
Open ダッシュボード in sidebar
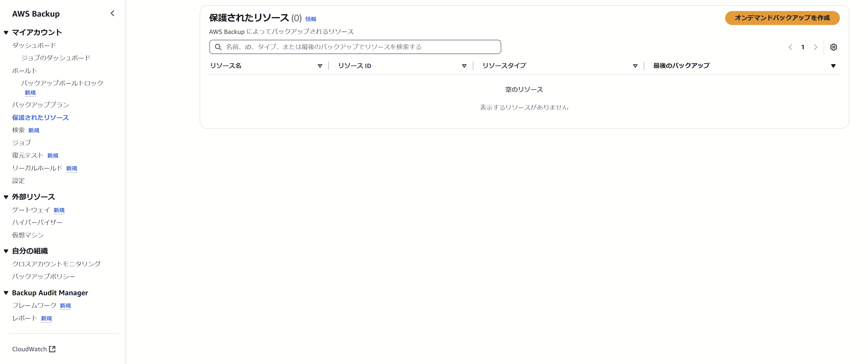[34, 45]
